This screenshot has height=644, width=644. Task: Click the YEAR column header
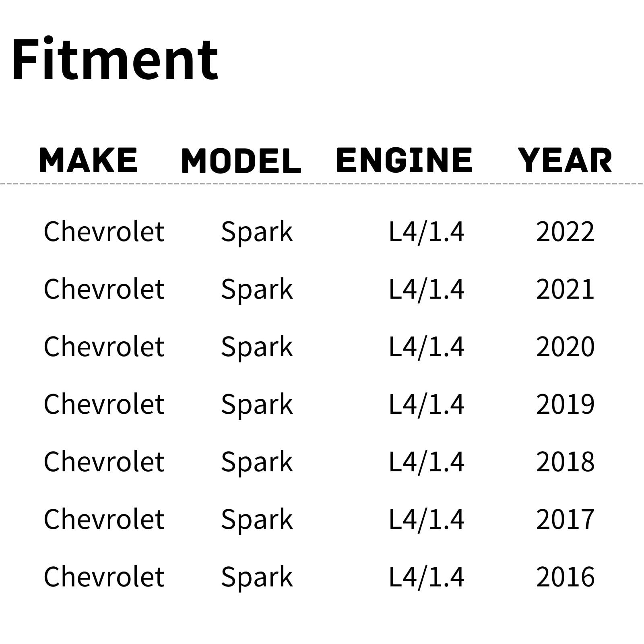coord(565,160)
